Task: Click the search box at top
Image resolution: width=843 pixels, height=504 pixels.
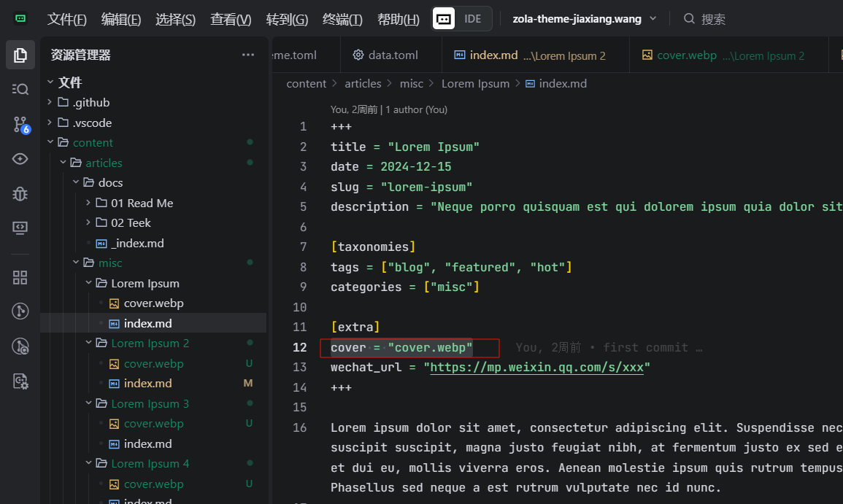Action: 705,20
